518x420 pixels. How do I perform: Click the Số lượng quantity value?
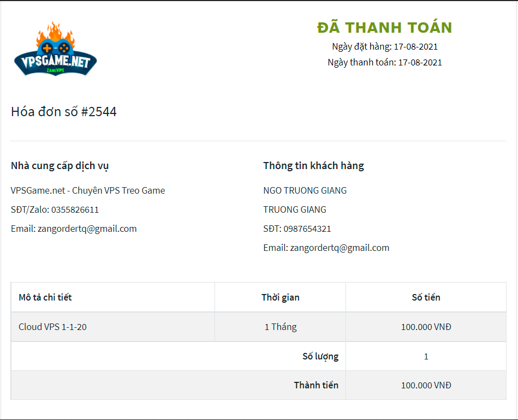click(x=426, y=356)
